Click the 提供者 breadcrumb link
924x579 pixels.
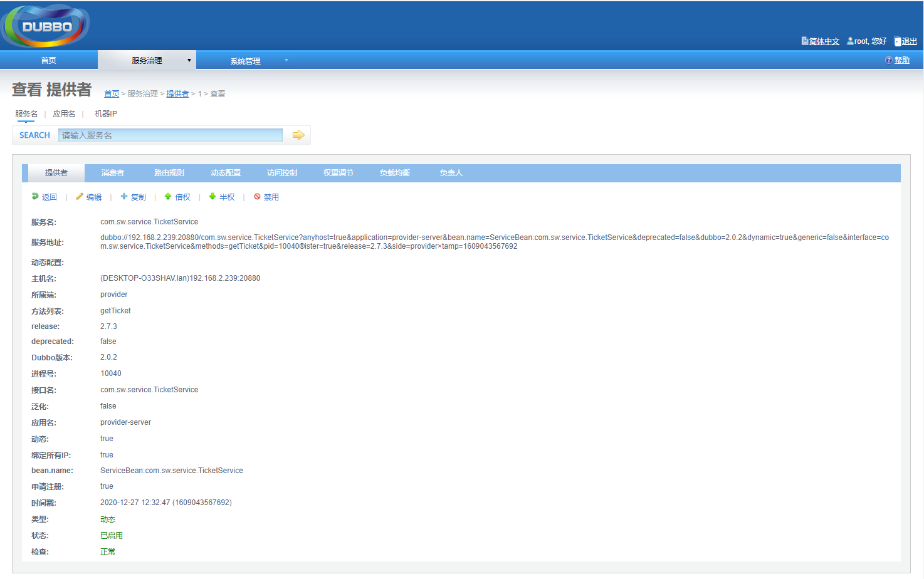(177, 94)
